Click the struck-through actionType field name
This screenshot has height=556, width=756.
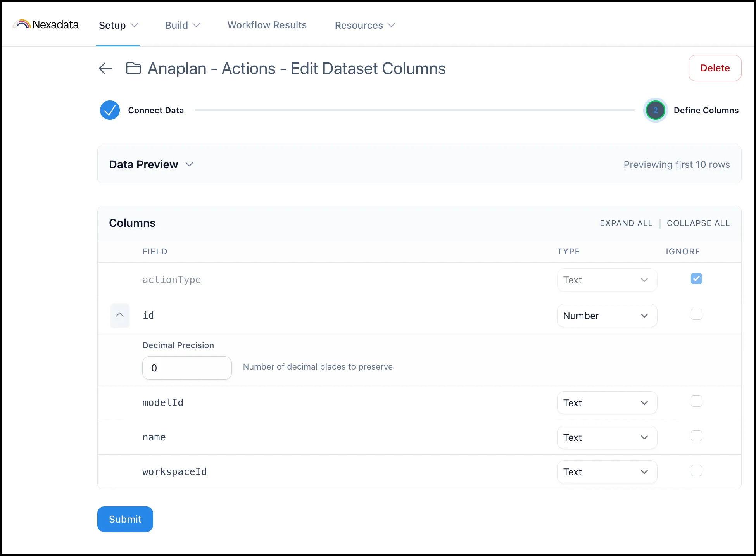(172, 280)
